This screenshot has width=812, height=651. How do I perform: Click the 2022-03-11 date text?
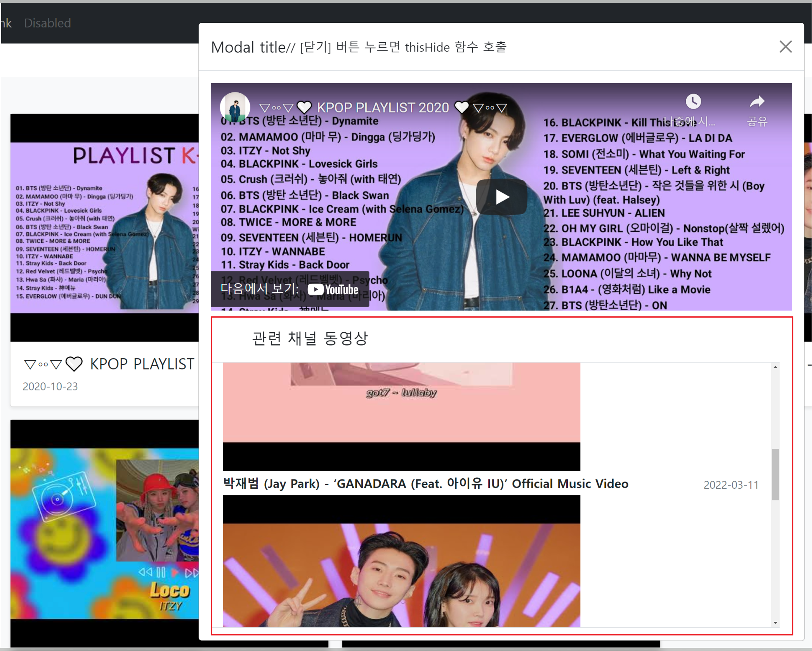point(731,485)
